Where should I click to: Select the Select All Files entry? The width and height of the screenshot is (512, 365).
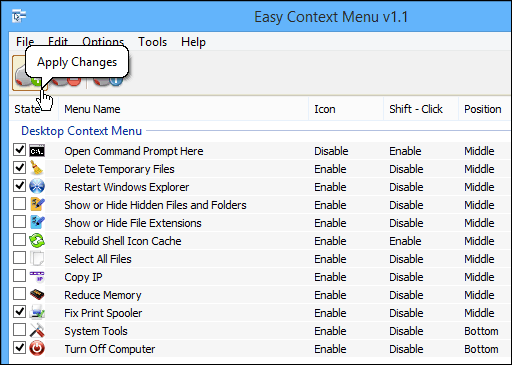(98, 259)
